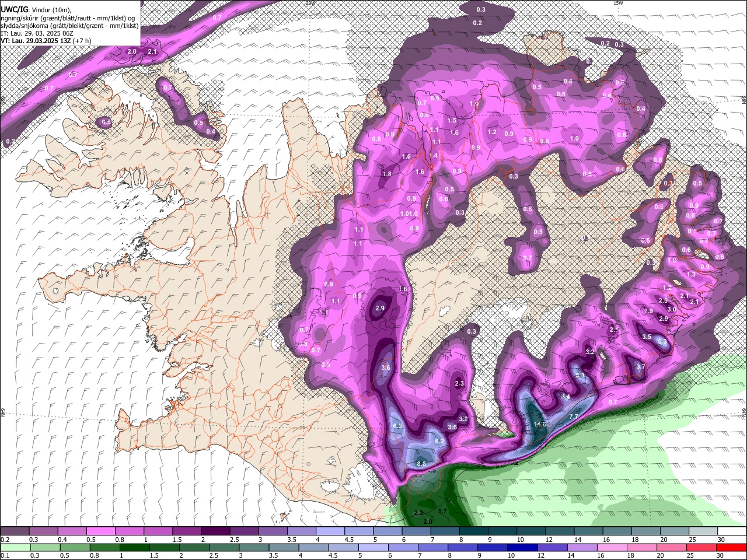The image size is (747, 560).
Task: Click the 25 label in the upper legend row
Action: [692, 540]
